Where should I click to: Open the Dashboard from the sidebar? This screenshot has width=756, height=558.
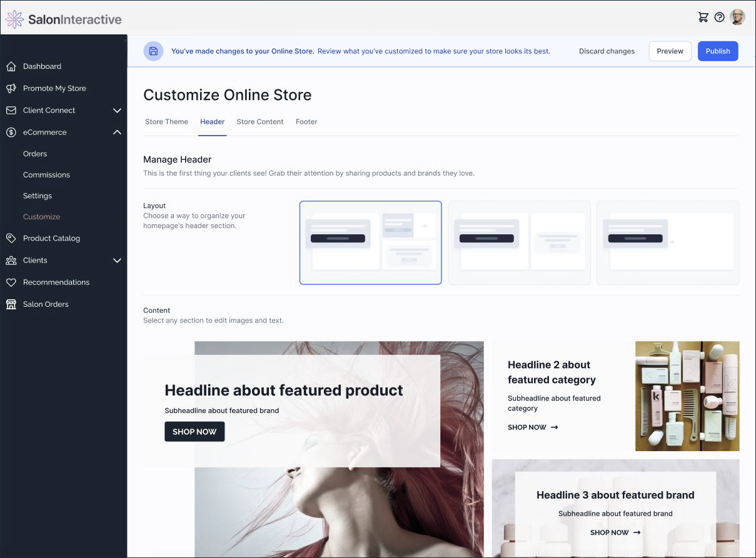click(x=42, y=66)
